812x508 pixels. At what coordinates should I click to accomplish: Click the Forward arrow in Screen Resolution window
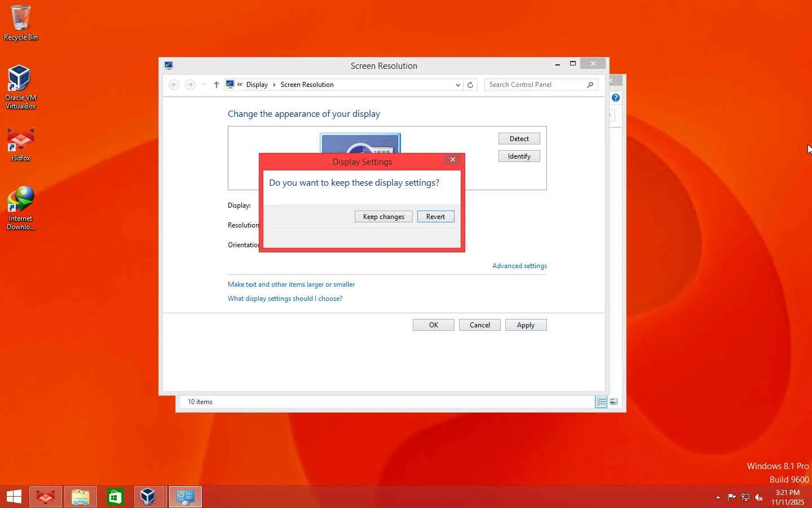pos(190,85)
